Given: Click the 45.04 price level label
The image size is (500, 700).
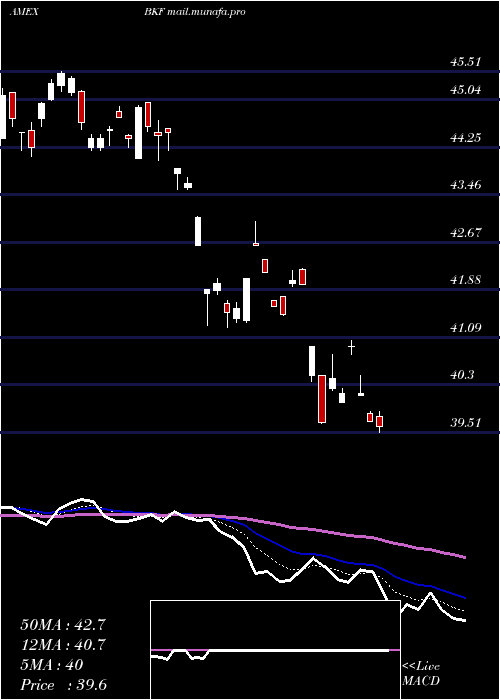Looking at the screenshot, I should tap(466, 90).
